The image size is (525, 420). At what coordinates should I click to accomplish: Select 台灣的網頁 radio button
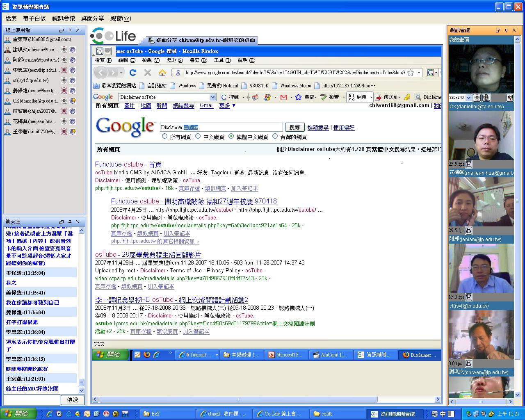pyautogui.click(x=275, y=136)
